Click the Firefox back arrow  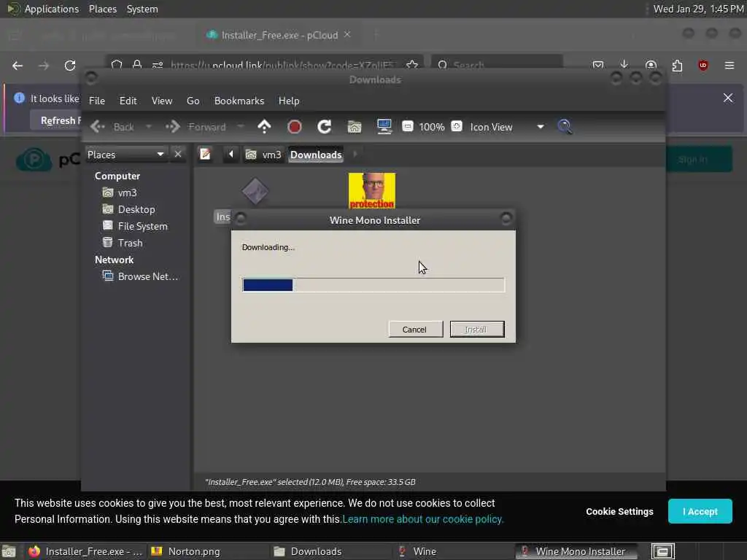tap(18, 66)
